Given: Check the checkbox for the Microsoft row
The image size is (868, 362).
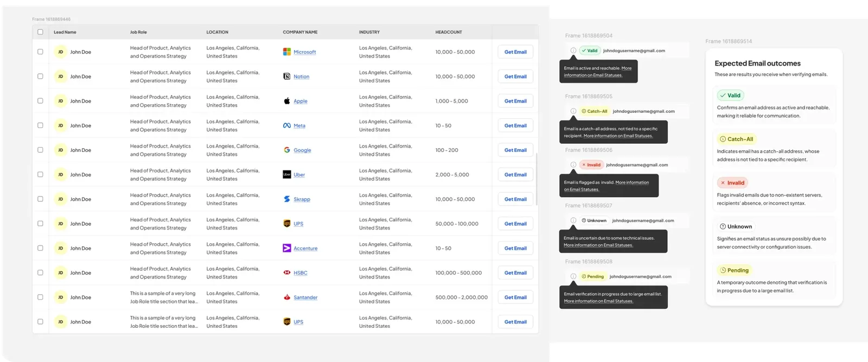Looking at the screenshot, I should pos(40,52).
